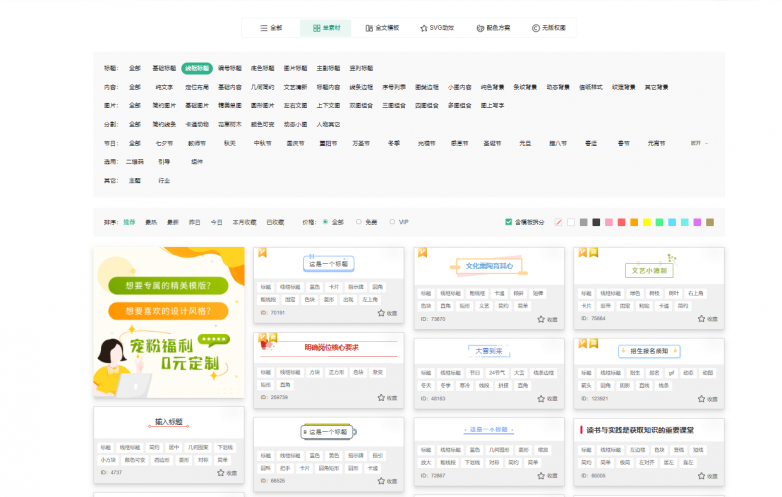Click the star favorite icon for template ID 70191

click(381, 313)
